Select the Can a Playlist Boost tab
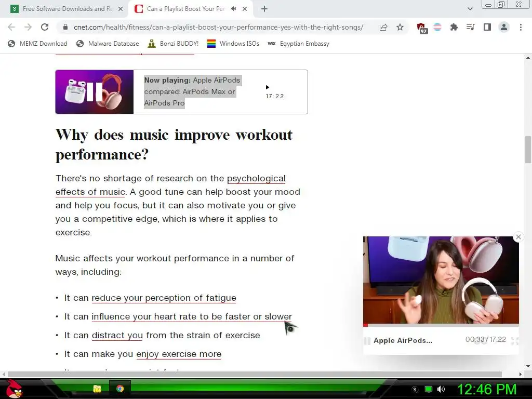 185,9
